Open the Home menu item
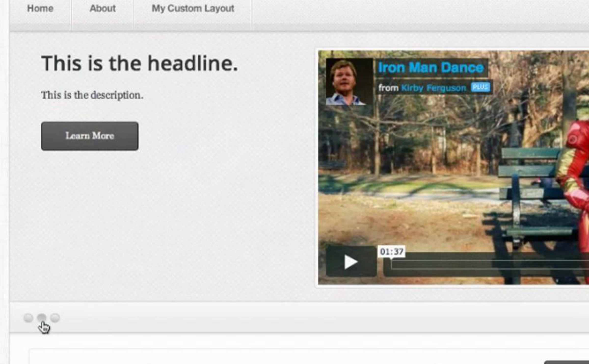 tap(40, 9)
